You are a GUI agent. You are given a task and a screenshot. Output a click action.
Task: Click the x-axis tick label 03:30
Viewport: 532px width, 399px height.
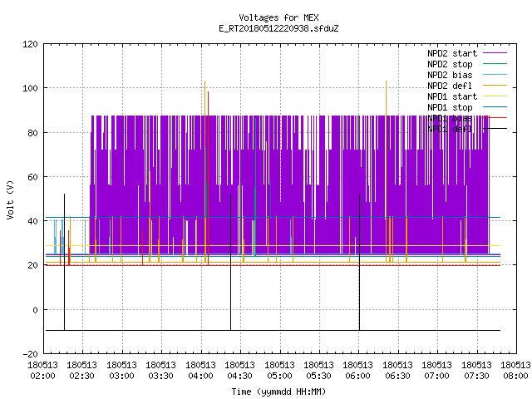(161, 377)
